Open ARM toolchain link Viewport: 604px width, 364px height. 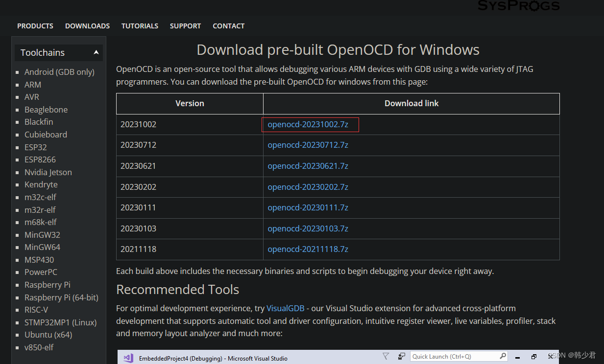[33, 85]
